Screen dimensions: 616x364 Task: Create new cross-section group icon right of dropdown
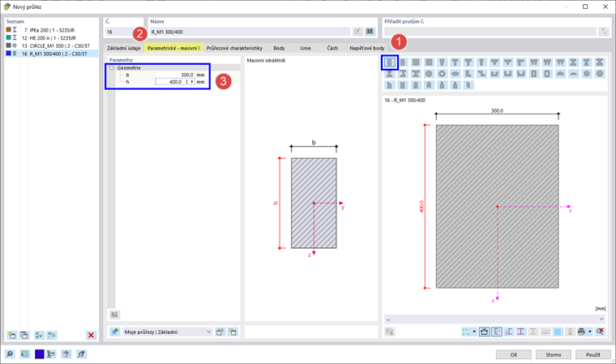coord(233,332)
